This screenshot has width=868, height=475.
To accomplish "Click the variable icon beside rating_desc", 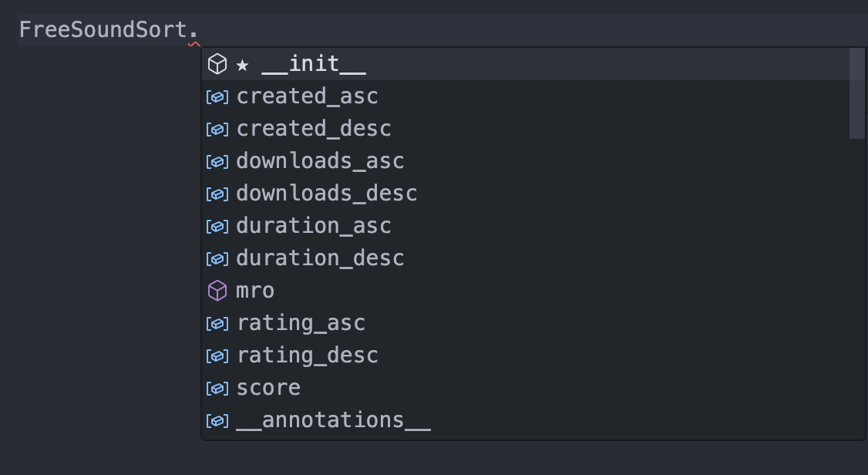I will point(217,356).
